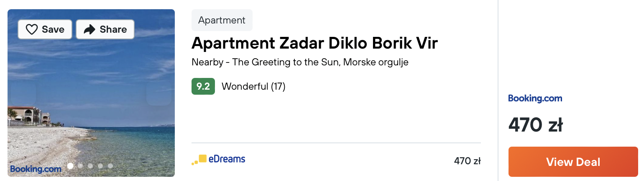The image size is (644, 181).
Task: Click the eDreams logo
Action: pos(218,160)
